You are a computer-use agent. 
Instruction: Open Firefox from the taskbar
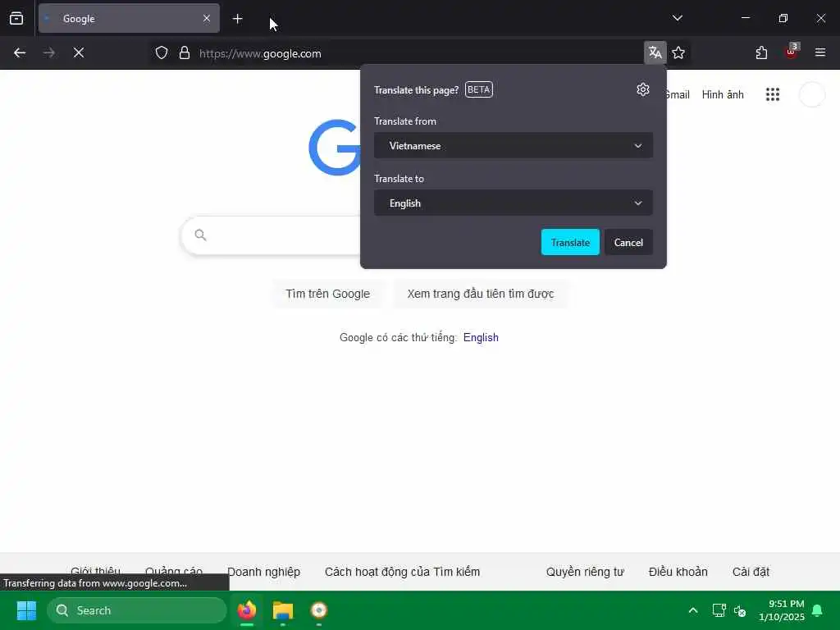tap(247, 610)
